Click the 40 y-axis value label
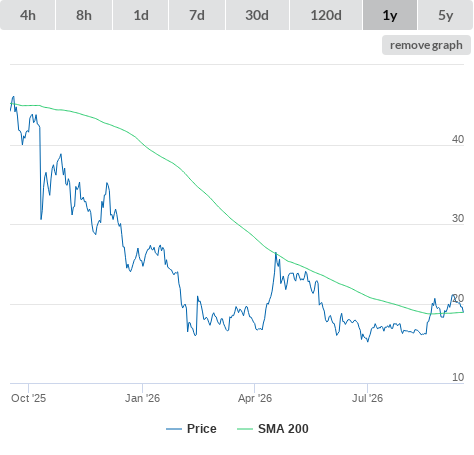Screen dimensions: 474x455 tap(458, 139)
